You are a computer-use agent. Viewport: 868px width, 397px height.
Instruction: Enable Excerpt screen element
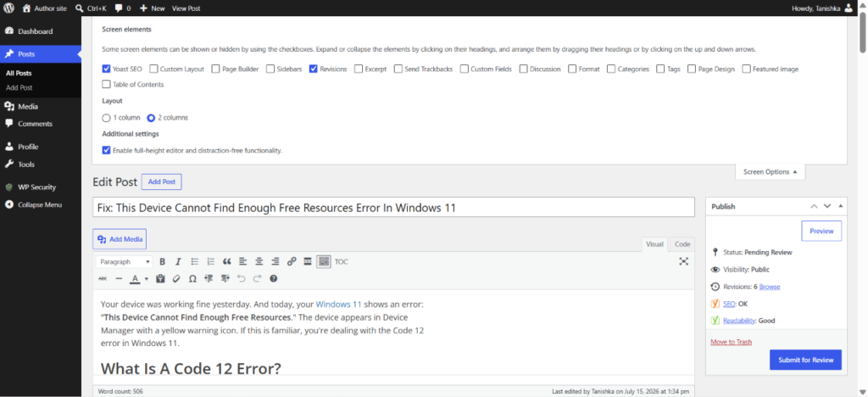[x=359, y=70]
